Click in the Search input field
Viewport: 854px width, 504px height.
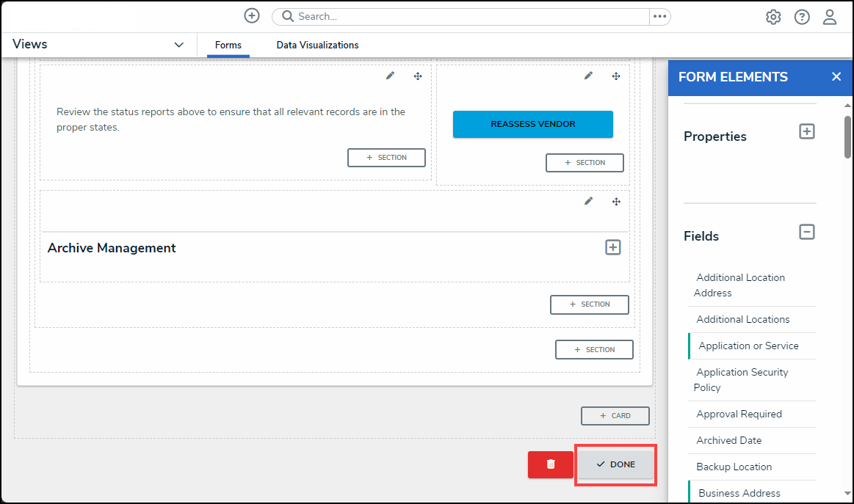pos(470,17)
